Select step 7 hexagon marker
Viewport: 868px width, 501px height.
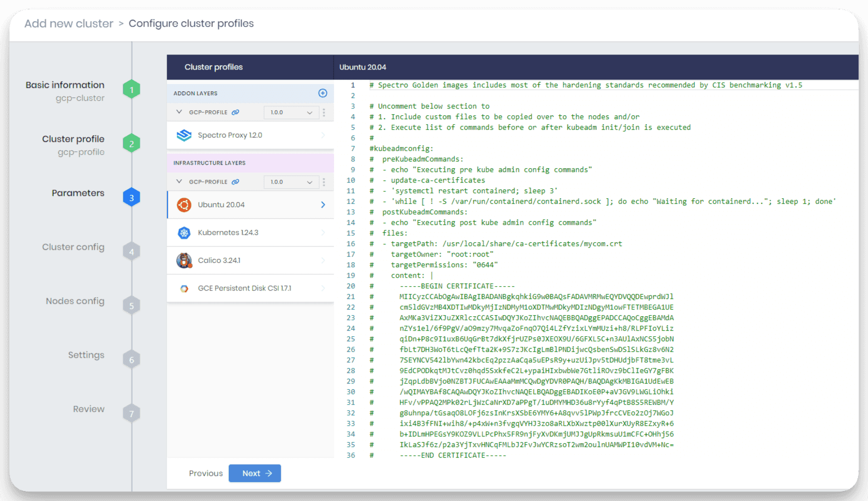131,414
